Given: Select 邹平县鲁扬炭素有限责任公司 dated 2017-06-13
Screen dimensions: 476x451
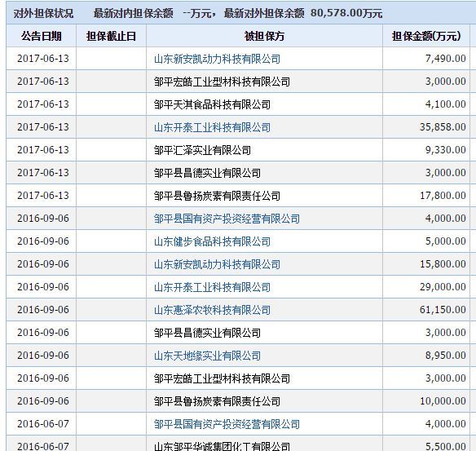Looking at the screenshot, I should point(217,196).
